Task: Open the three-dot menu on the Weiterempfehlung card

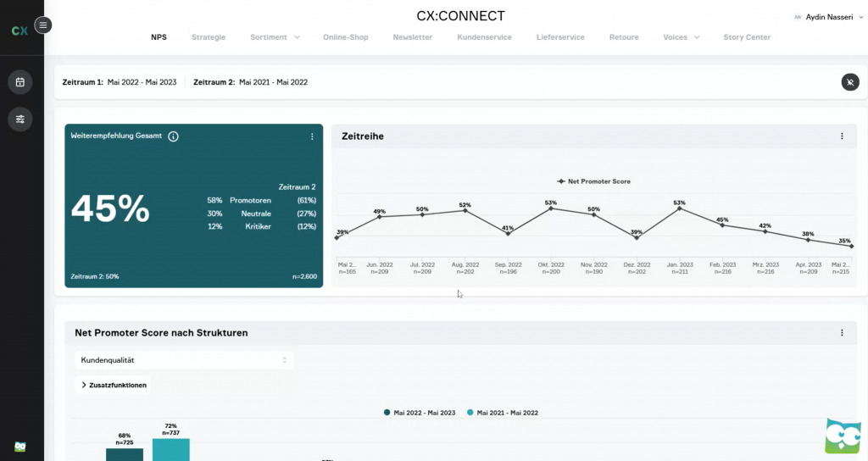Action: point(312,136)
